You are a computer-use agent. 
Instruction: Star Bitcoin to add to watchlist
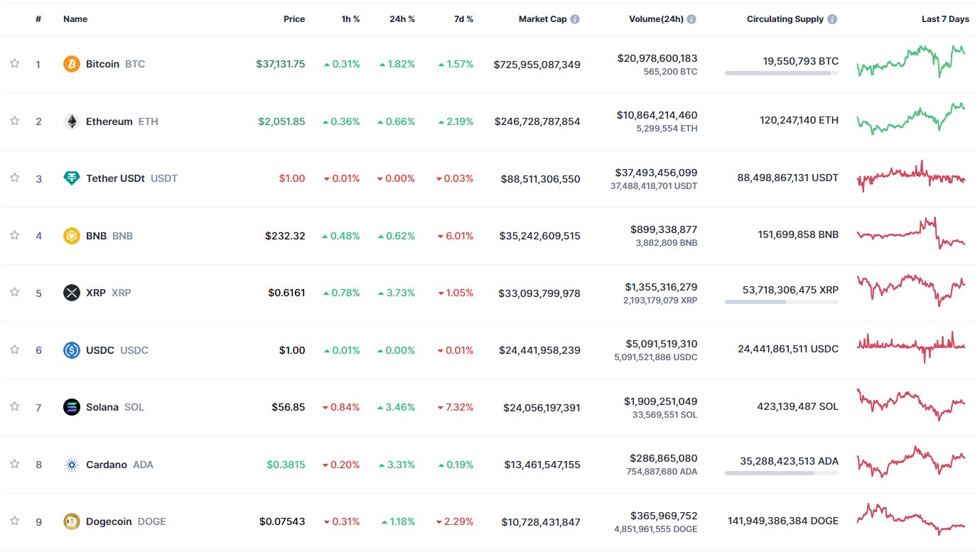point(14,63)
